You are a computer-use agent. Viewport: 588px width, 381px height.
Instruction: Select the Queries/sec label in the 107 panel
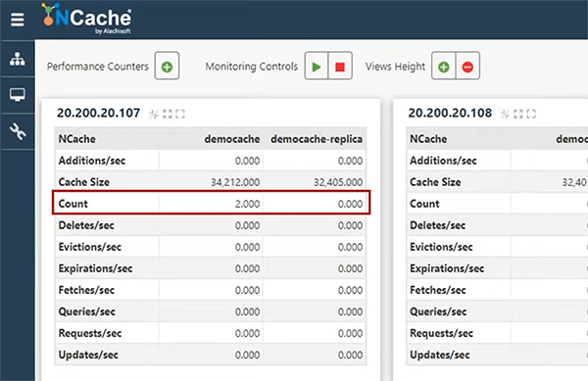(x=87, y=311)
